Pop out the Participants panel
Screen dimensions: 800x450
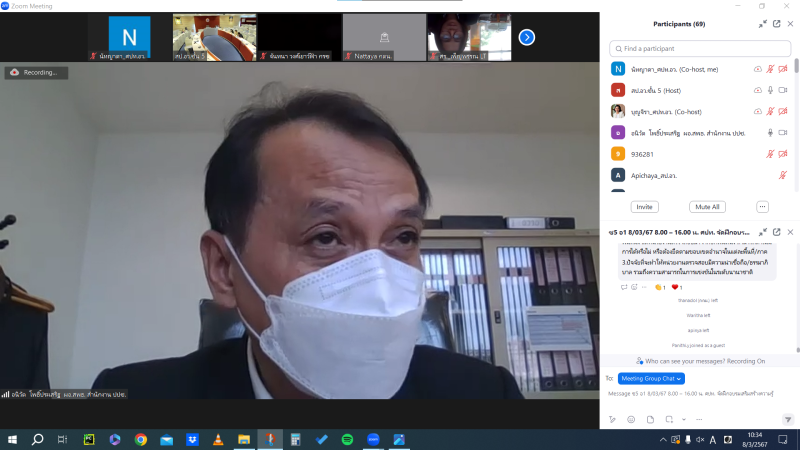(777, 24)
